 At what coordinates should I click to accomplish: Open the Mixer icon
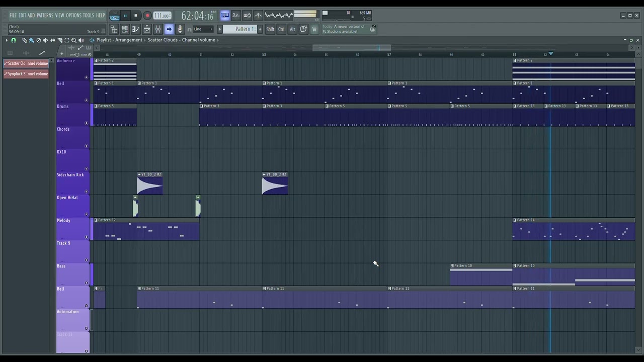pos(158,29)
